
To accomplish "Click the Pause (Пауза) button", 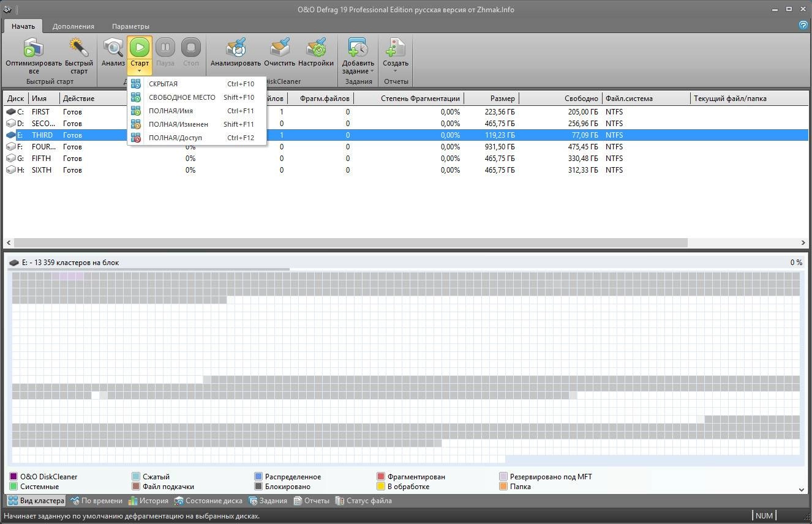I will (165, 47).
